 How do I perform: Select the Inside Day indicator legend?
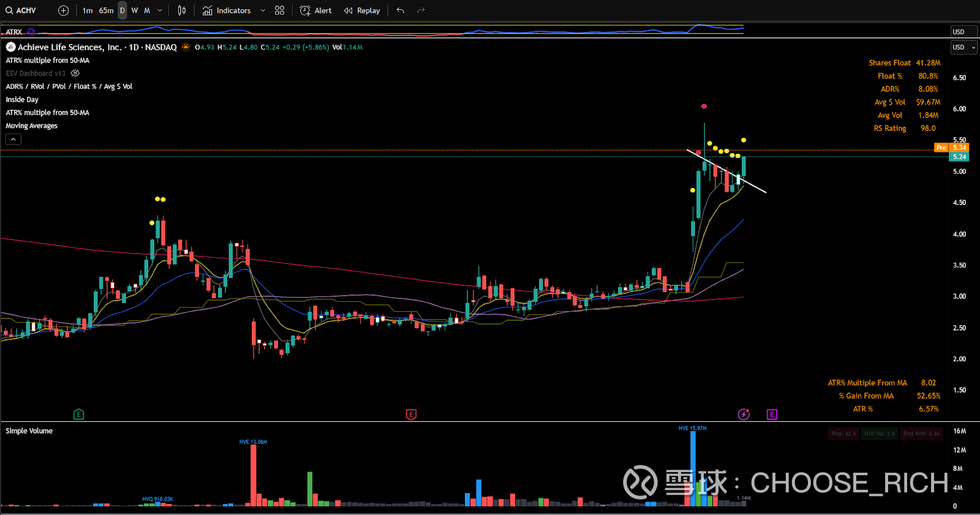(22, 100)
